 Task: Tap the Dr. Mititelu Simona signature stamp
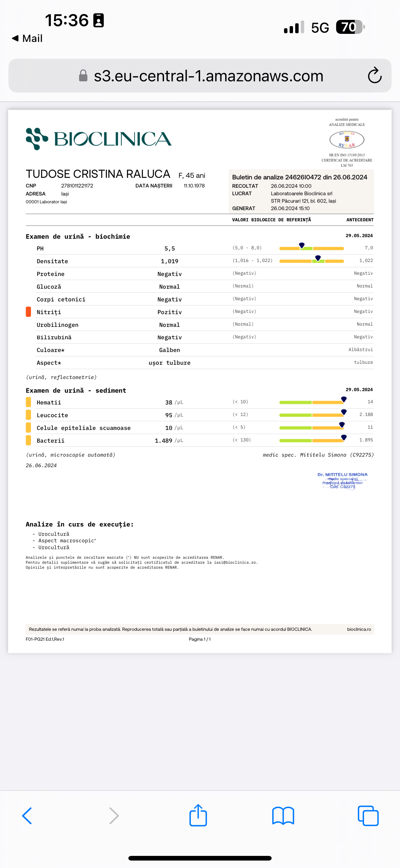coord(342,481)
